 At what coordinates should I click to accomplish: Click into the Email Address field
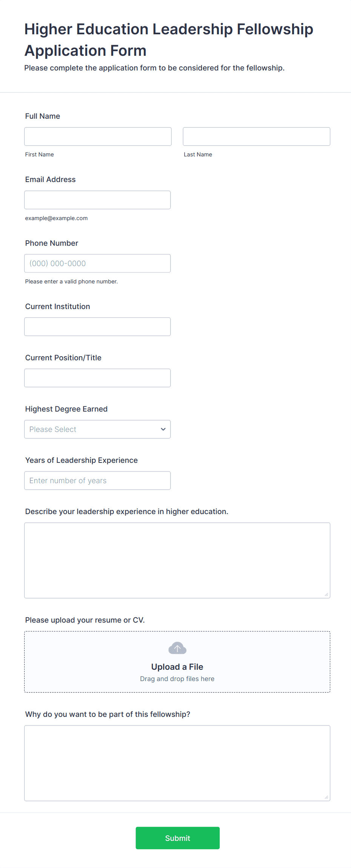tap(97, 200)
